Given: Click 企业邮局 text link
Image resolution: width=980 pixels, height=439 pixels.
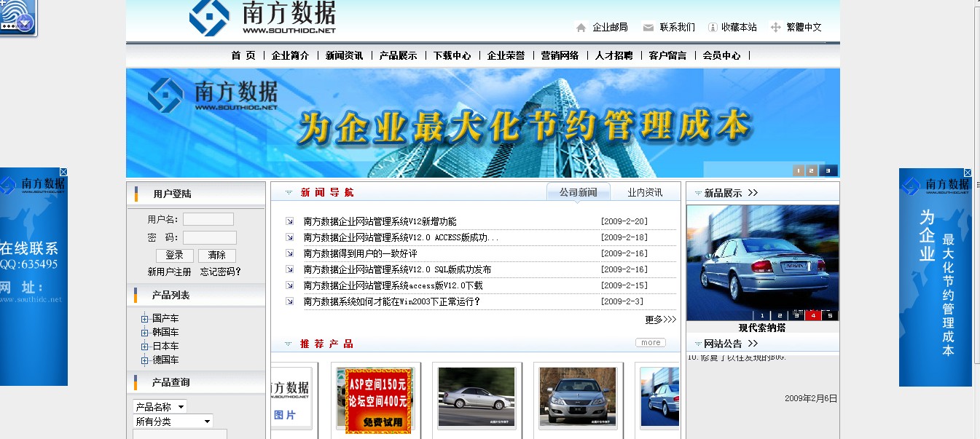Looking at the screenshot, I should pos(610,28).
